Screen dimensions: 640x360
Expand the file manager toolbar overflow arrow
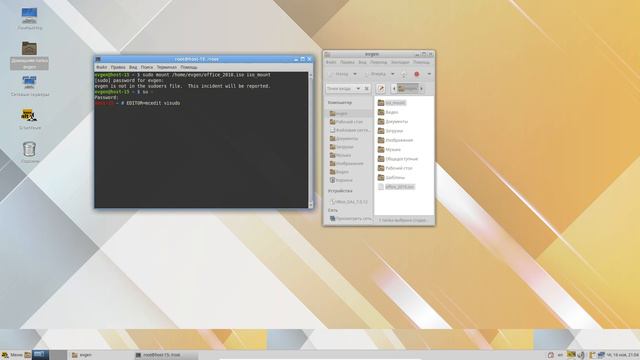pos(429,74)
